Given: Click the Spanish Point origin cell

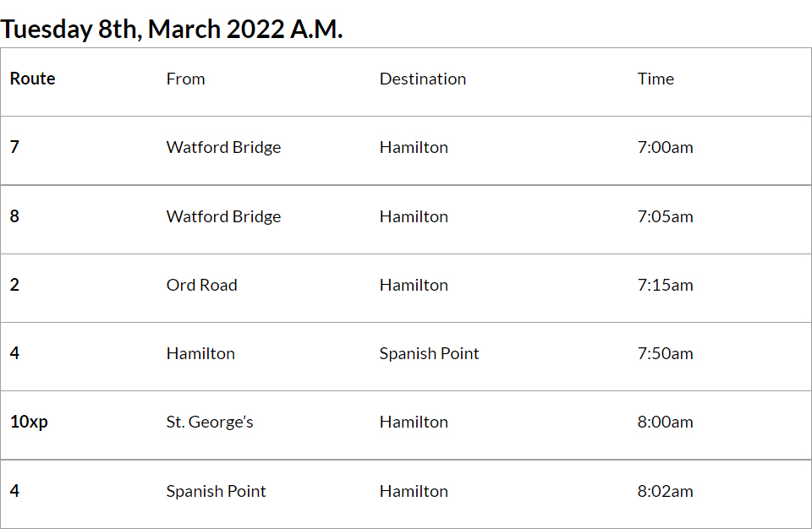Looking at the screenshot, I should (x=217, y=491).
